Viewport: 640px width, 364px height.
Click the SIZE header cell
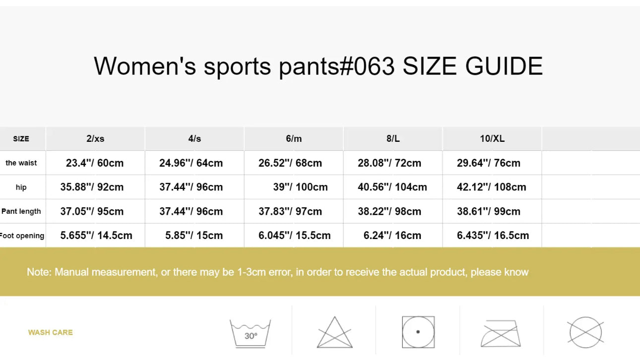[21, 139]
